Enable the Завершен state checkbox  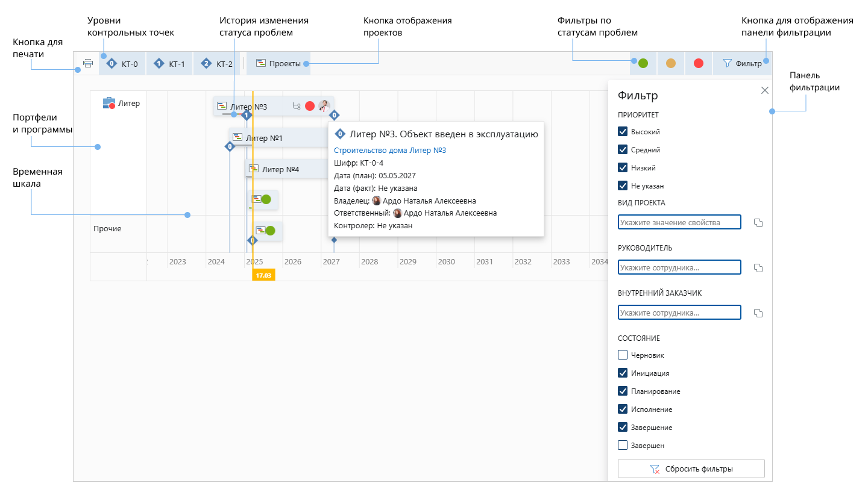(623, 446)
